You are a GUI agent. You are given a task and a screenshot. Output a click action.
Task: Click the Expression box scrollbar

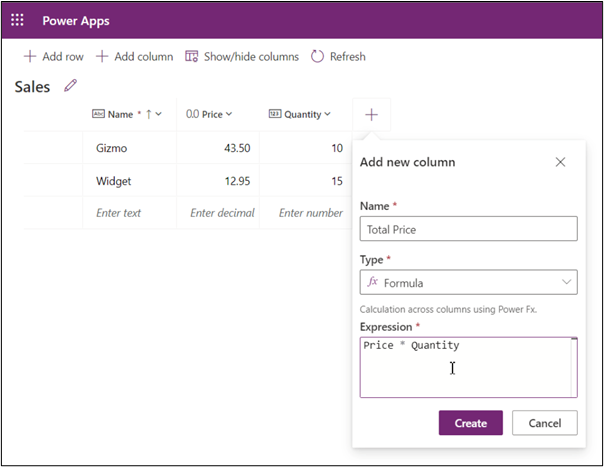point(574,367)
